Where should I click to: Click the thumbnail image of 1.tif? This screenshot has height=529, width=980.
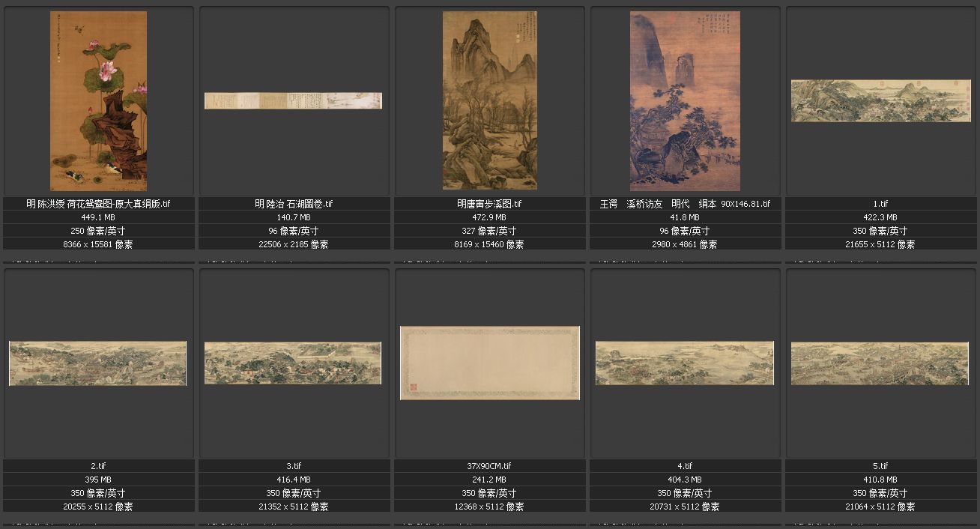pyautogui.click(x=880, y=100)
